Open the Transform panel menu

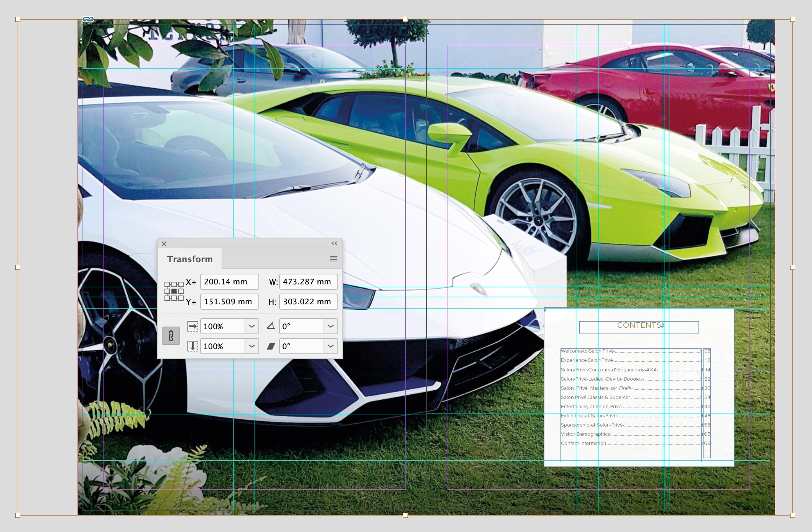coord(334,259)
